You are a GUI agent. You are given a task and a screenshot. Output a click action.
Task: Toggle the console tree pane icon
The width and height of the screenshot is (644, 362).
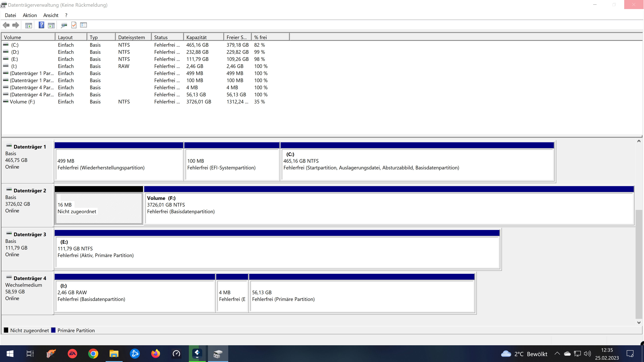tap(29, 25)
